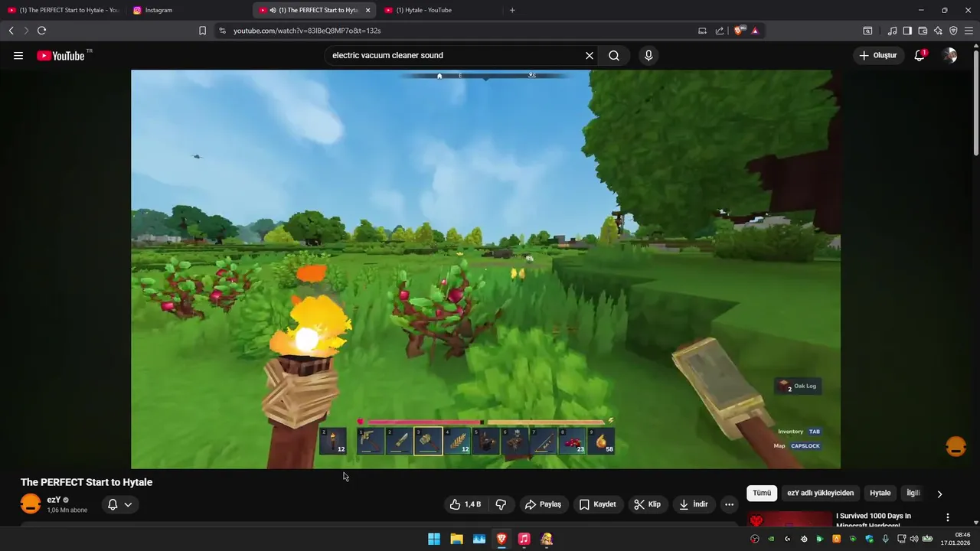Like the video (1,4 B)
980x551 pixels.
click(x=465, y=504)
